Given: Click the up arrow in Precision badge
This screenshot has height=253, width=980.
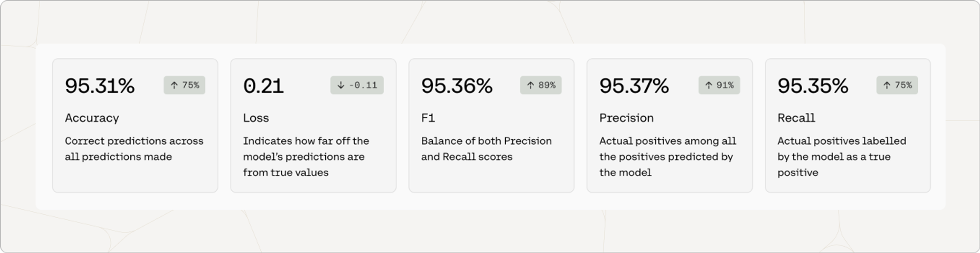Looking at the screenshot, I should pos(709,85).
